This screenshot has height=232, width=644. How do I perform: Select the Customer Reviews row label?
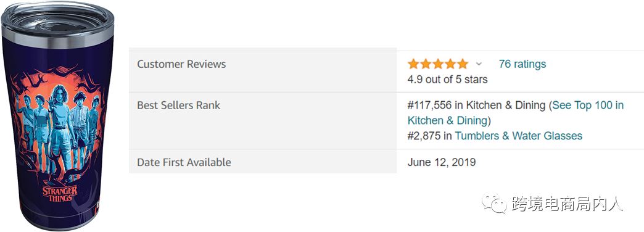click(181, 64)
